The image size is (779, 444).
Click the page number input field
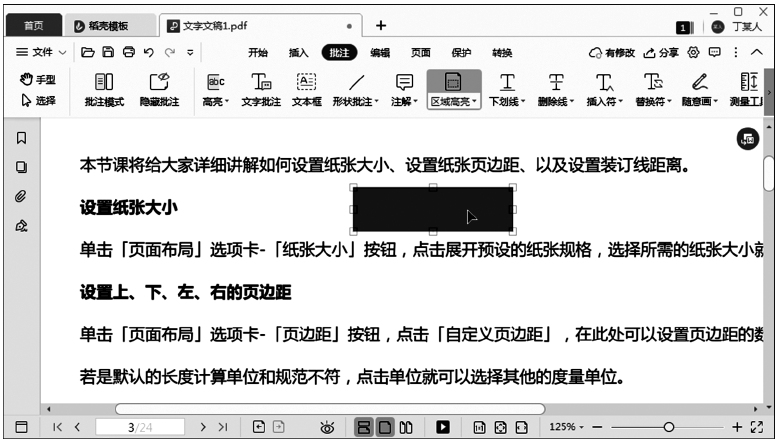click(x=140, y=427)
